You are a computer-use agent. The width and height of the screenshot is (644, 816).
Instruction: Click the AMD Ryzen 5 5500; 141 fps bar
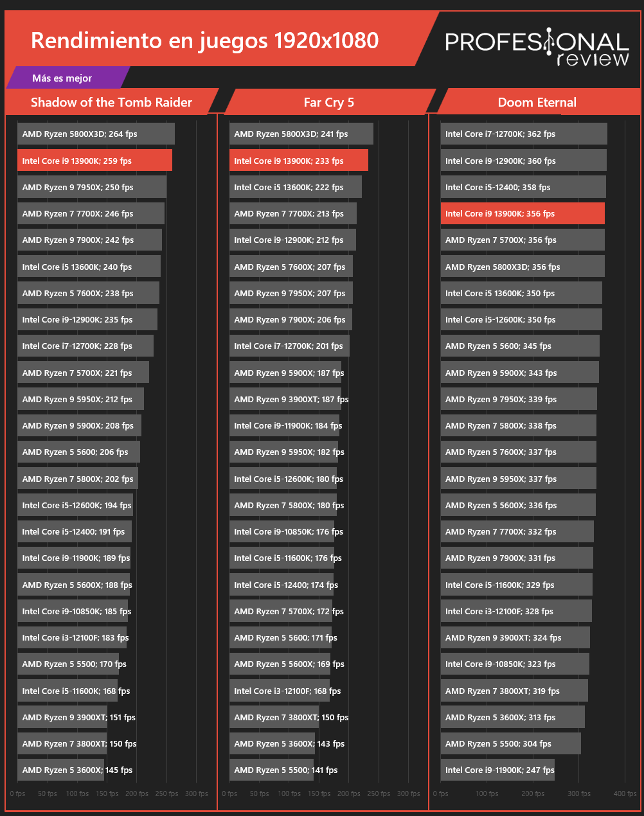271,770
